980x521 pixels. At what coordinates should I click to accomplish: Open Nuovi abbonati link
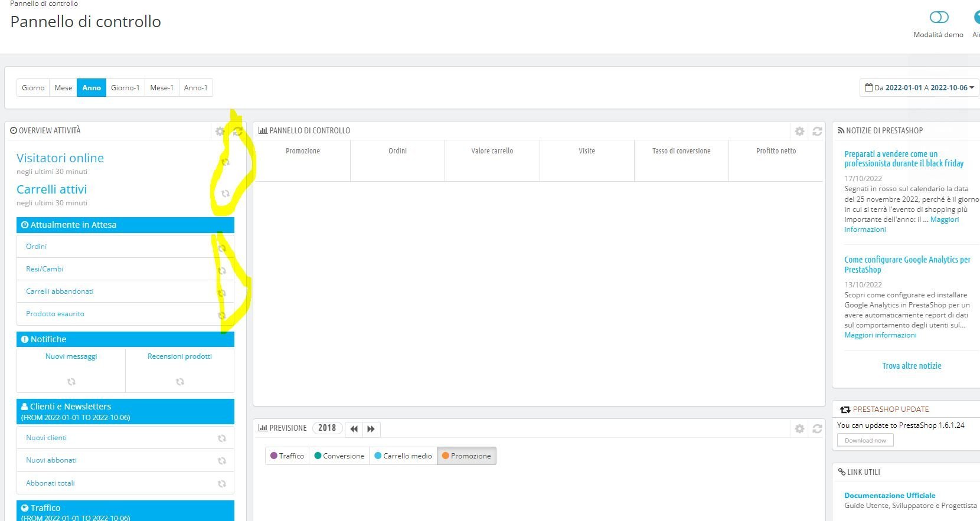51,460
